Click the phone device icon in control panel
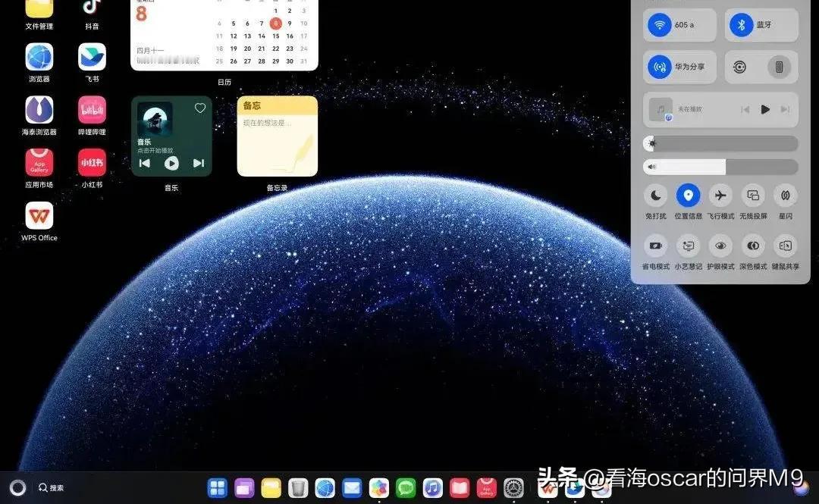Image resolution: width=819 pixels, height=504 pixels. [779, 67]
